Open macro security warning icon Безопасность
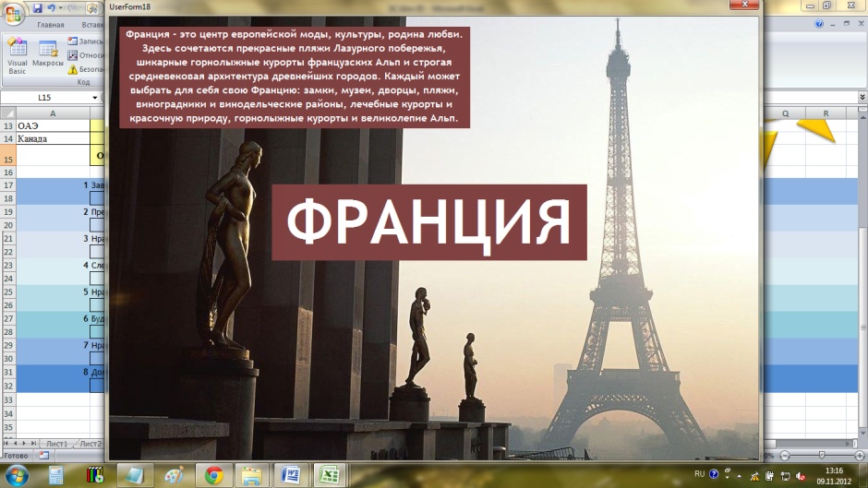 [73, 70]
